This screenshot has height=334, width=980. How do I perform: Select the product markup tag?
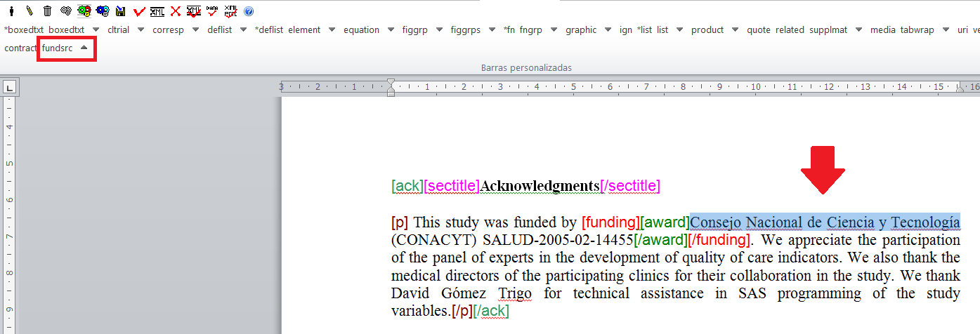click(707, 30)
